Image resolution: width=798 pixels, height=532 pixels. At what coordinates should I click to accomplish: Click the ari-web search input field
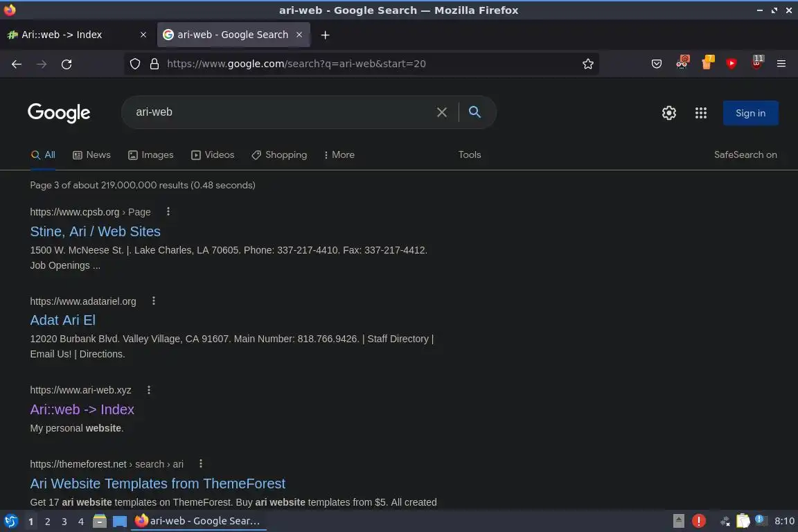click(280, 112)
